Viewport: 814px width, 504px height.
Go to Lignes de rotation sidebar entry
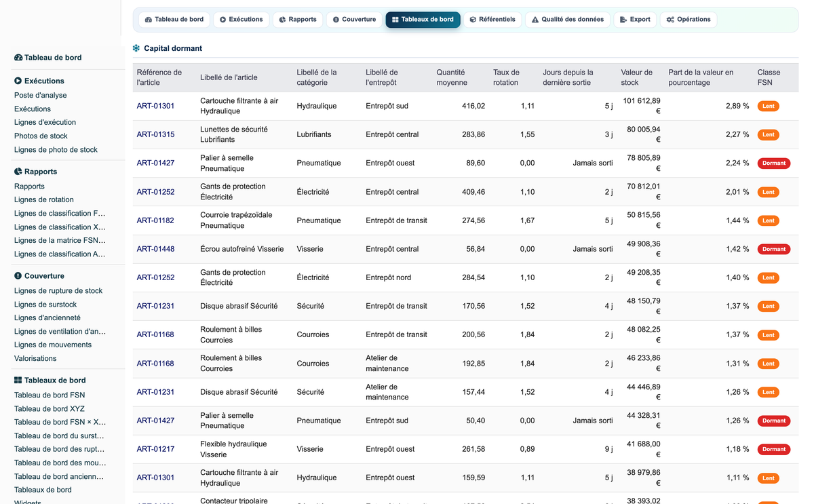coord(44,200)
